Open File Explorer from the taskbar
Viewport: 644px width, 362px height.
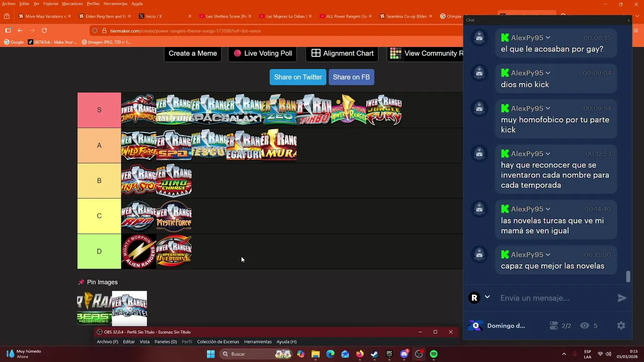pyautogui.click(x=315, y=354)
